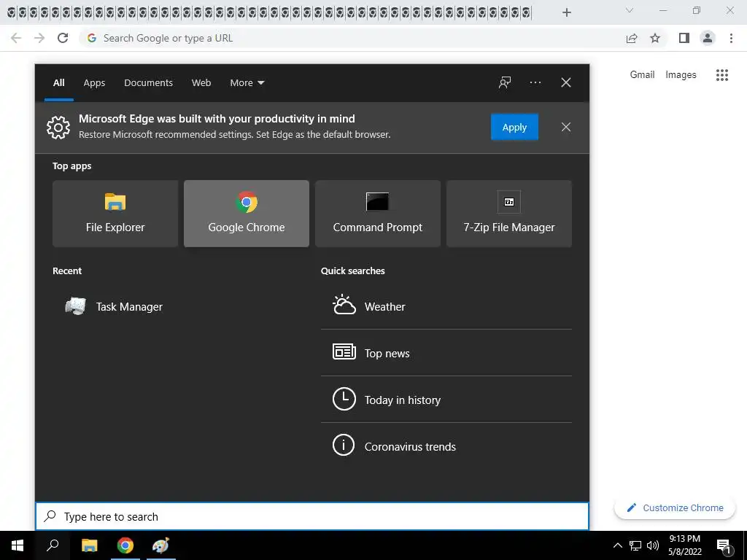
Task: Open the Action Center notifications
Action: 724,545
